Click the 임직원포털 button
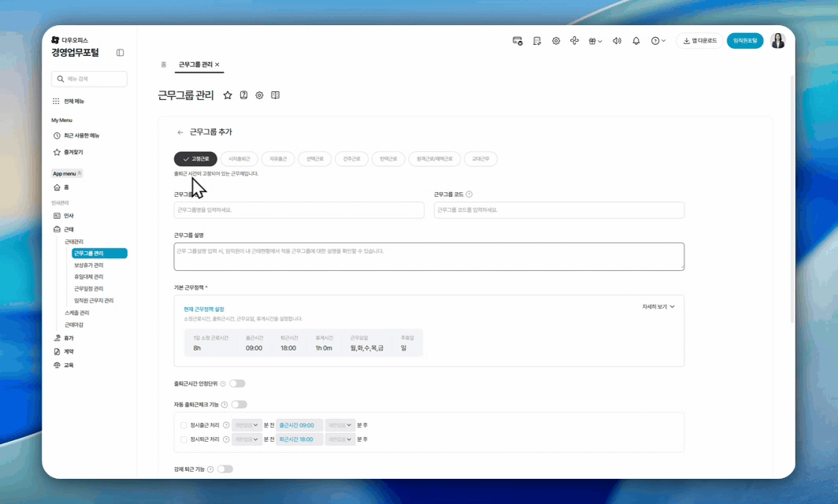Image resolution: width=838 pixels, height=504 pixels. click(745, 41)
